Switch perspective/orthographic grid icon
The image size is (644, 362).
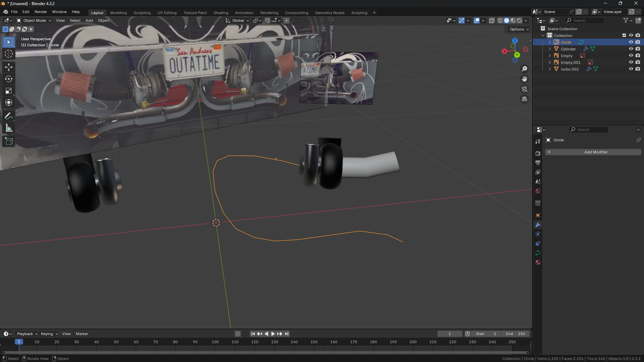point(524,99)
